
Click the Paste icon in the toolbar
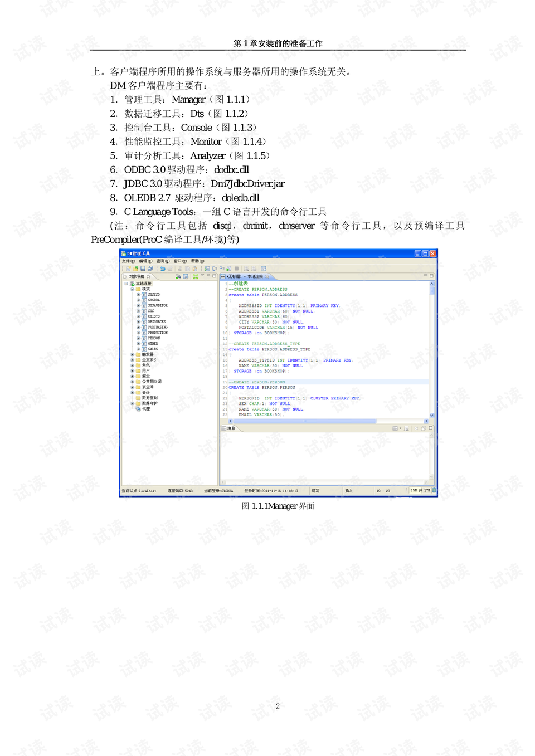click(195, 268)
